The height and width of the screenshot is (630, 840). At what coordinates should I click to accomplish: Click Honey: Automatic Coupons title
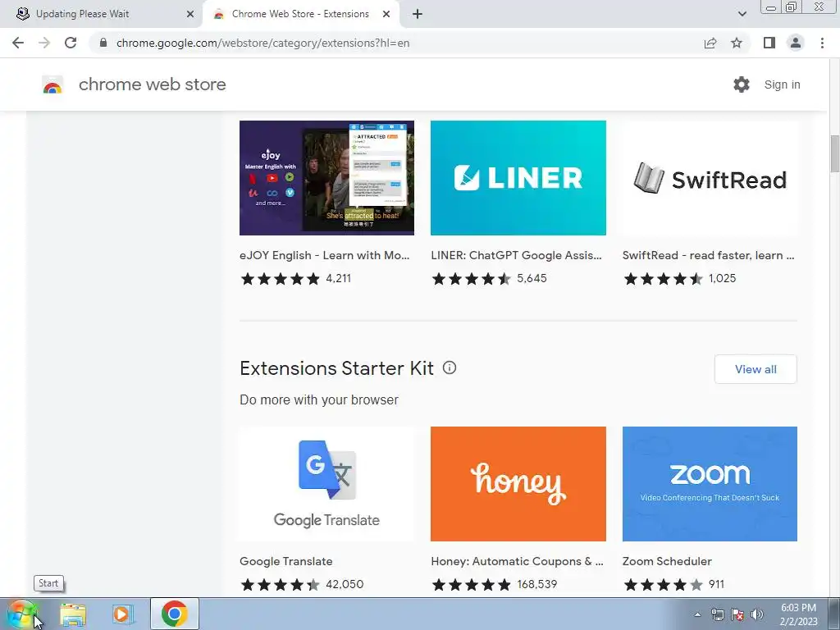pyautogui.click(x=517, y=561)
